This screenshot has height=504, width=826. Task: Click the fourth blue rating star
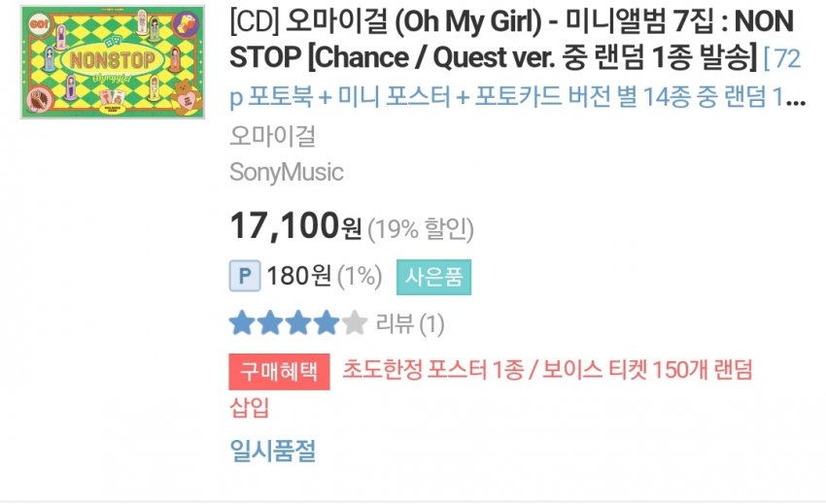click(327, 322)
